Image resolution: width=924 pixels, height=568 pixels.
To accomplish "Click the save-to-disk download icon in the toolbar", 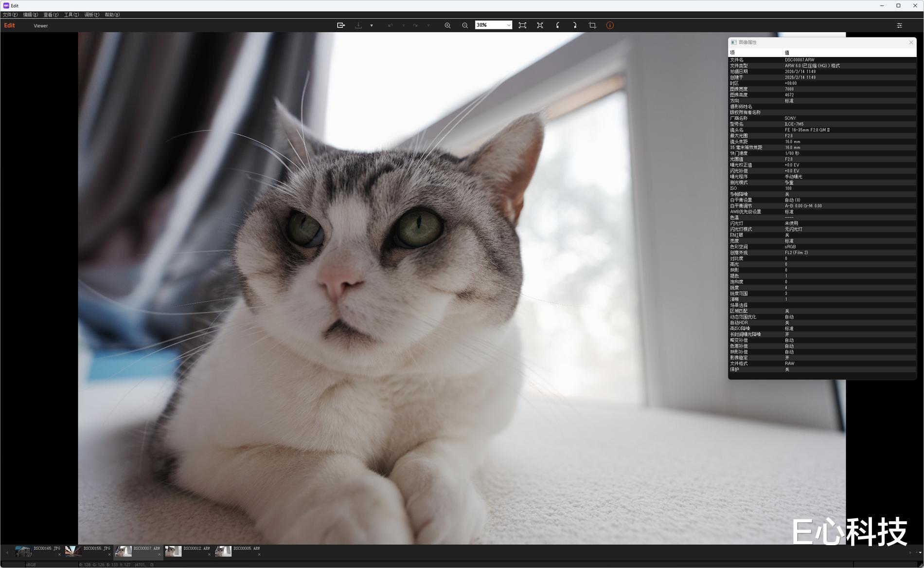I will point(358,25).
